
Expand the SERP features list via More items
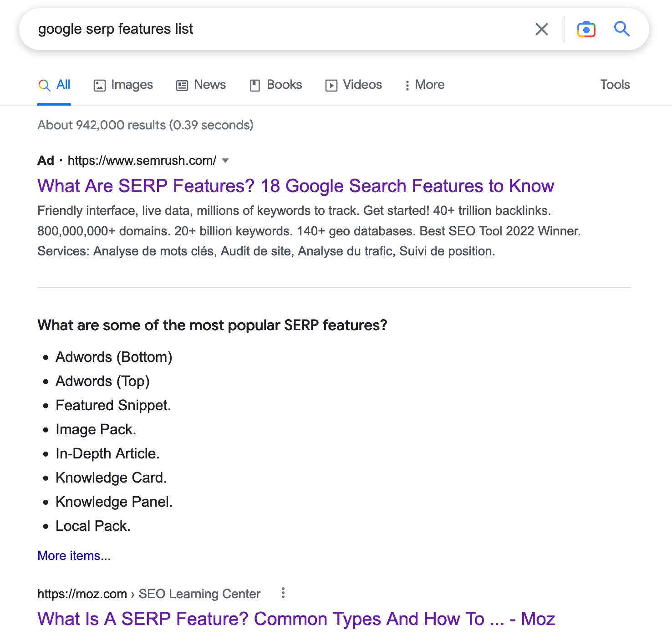pos(73,555)
